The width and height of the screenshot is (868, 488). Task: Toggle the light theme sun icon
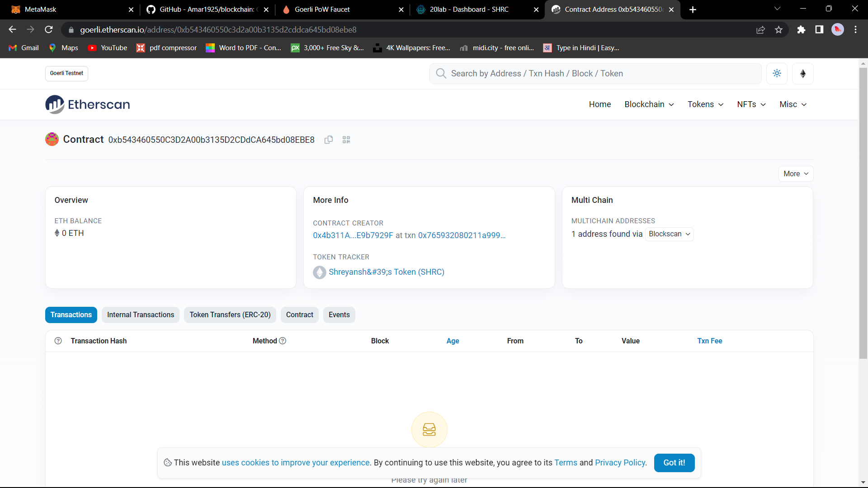pos(777,73)
